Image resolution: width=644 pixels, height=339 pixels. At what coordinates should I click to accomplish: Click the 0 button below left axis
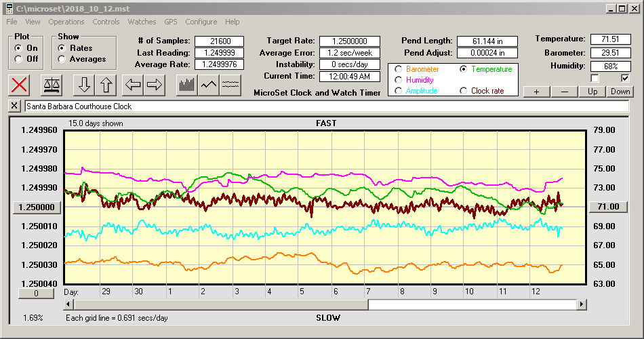pyautogui.click(x=36, y=294)
